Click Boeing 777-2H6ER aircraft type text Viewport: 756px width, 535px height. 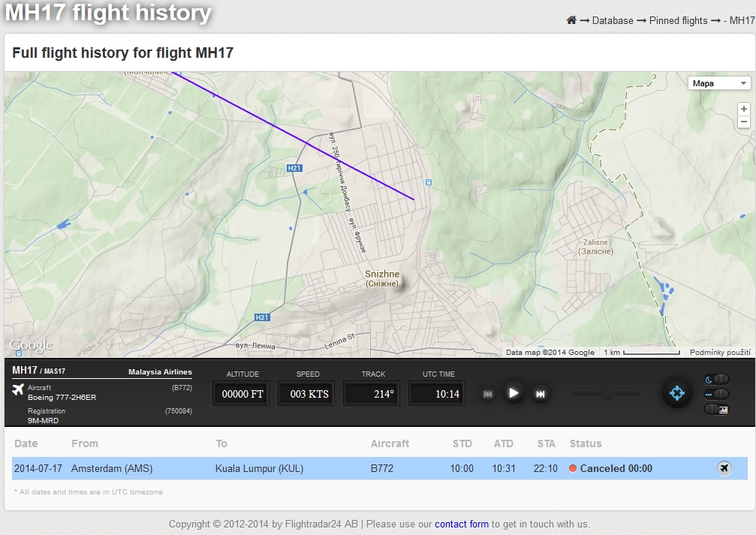click(x=62, y=397)
